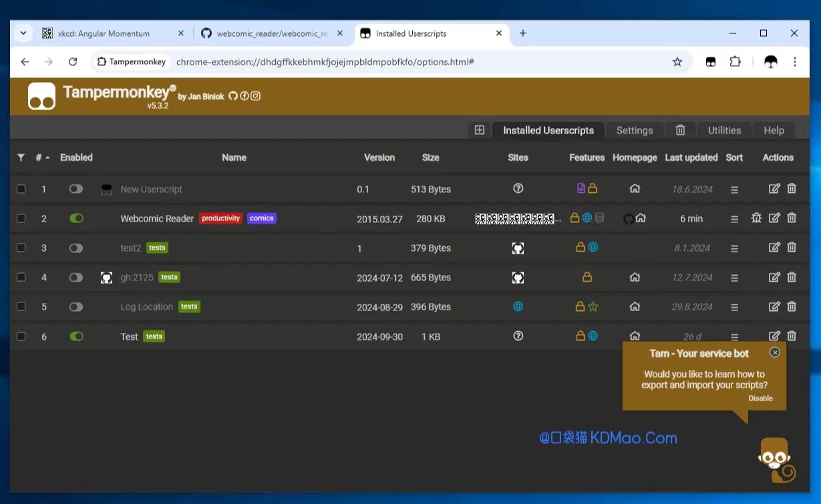Screen dimensions: 821x504
Task: Tick the checkbox for Webcomic Reader row
Action: pyautogui.click(x=21, y=218)
